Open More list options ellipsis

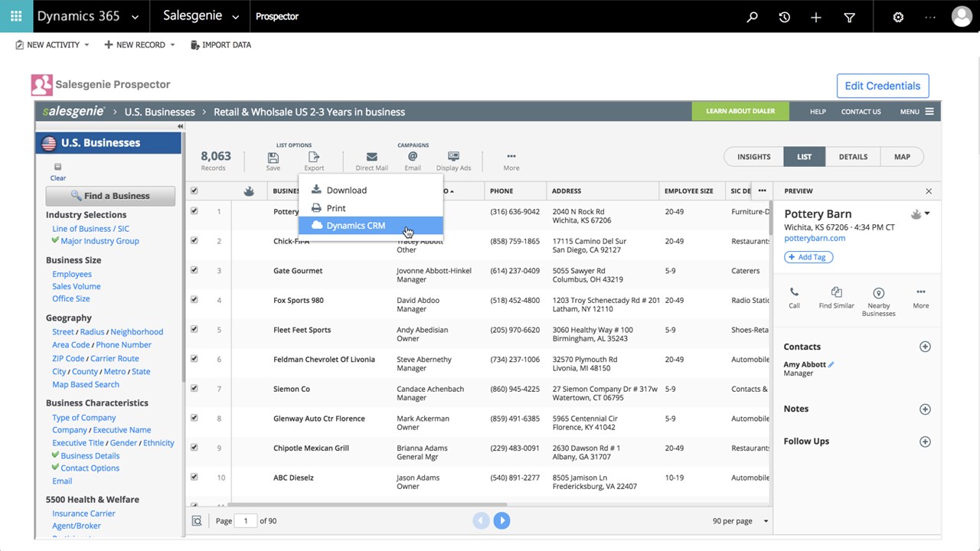511,161
